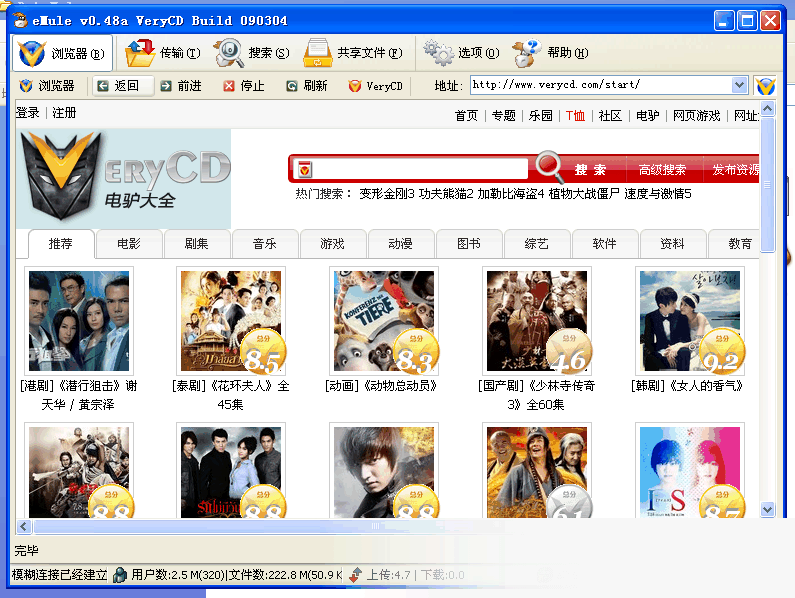Switch to the 音乐 tab
This screenshot has height=598, width=795.
point(265,244)
